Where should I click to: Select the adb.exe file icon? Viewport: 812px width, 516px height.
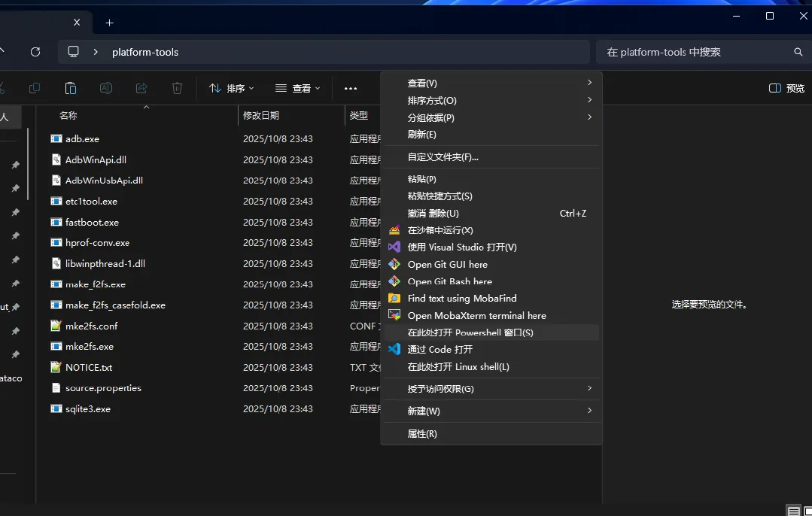(56, 138)
